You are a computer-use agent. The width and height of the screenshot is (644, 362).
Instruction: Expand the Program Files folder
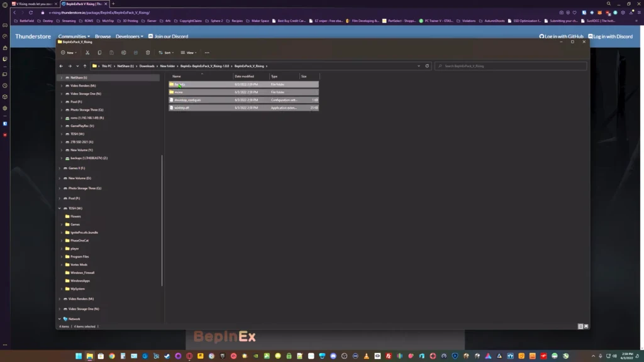(62, 256)
